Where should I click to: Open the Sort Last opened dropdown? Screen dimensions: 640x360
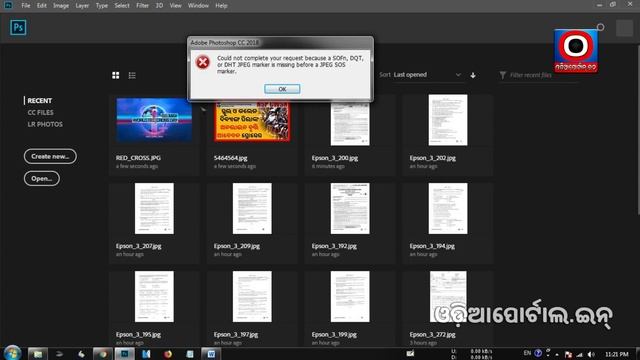[427, 75]
